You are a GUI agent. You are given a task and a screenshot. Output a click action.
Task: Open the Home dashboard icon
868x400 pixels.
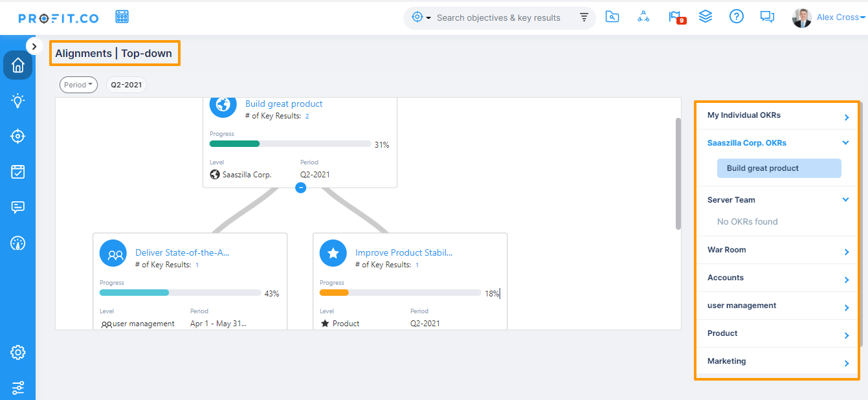click(17, 65)
